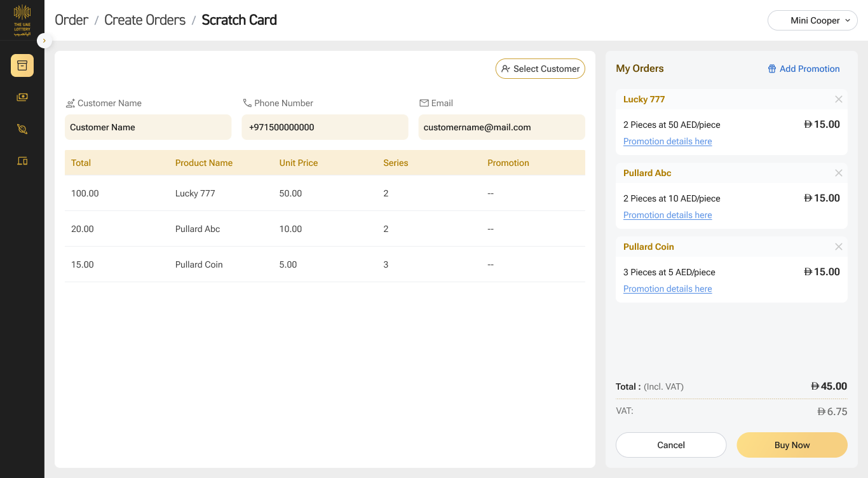This screenshot has height=478, width=868.
Task: Click the 10.00 unit price cell
Action: pyautogui.click(x=291, y=229)
